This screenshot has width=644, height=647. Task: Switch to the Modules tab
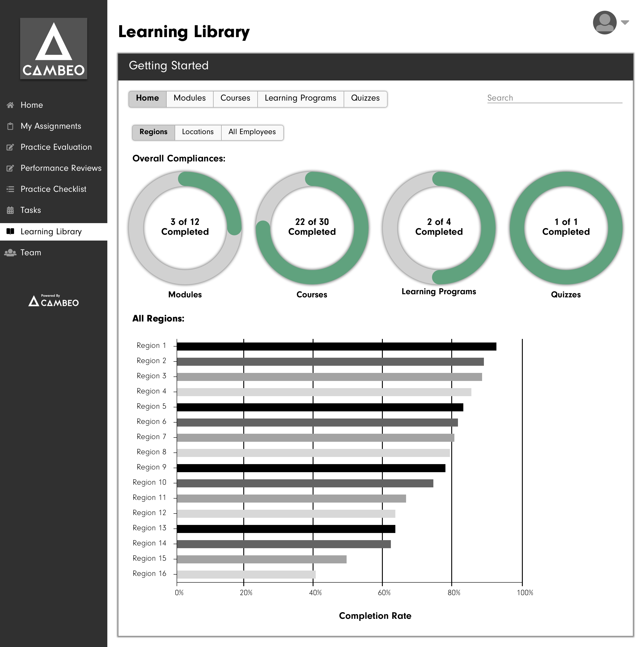click(x=190, y=98)
